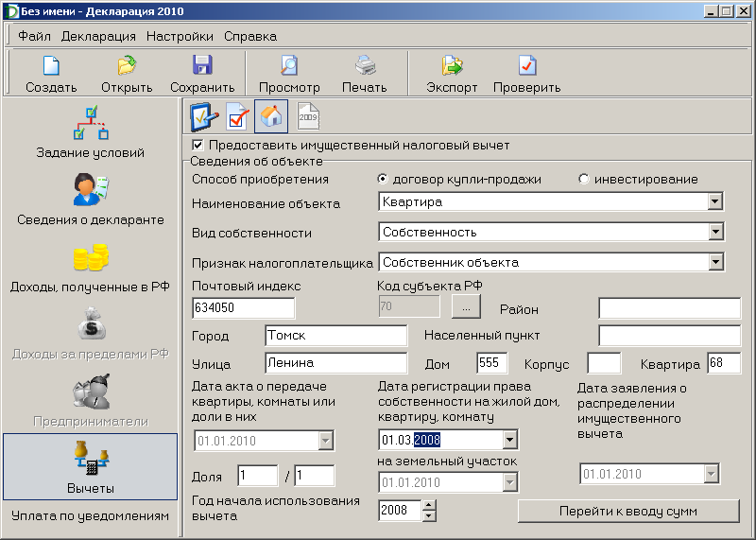
Task: Open Дата акта о передаче date dropdown
Action: 326,441
